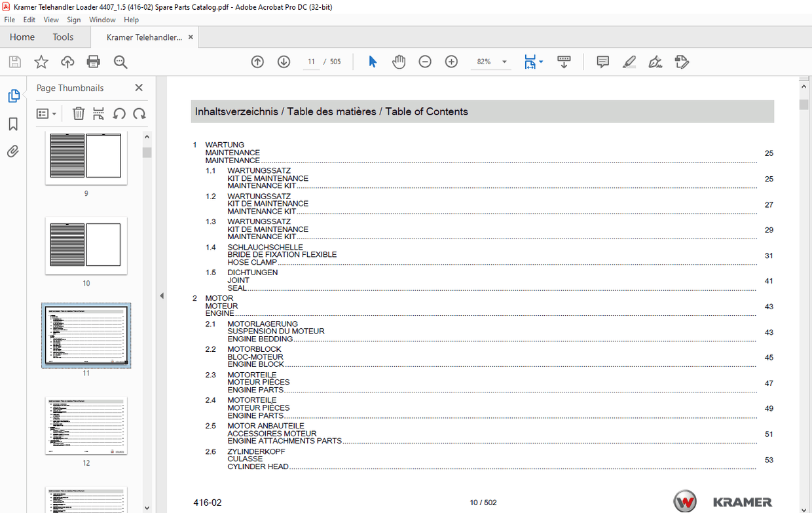Open the page display dropdown arrow
This screenshot has width=812, height=513.
[541, 62]
